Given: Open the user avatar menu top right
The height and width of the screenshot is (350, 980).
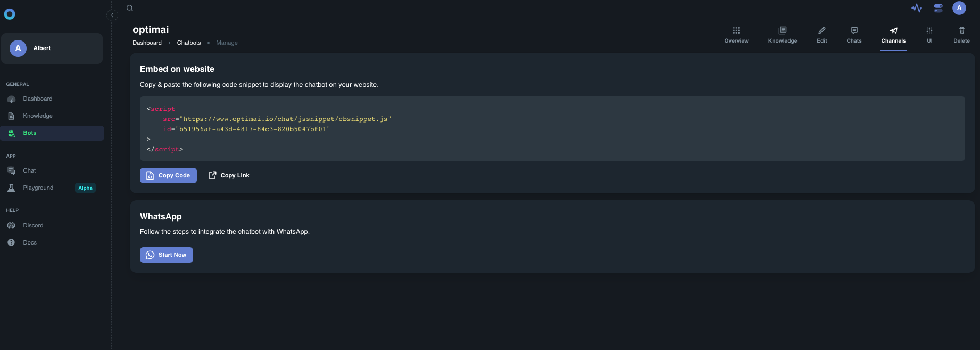Looking at the screenshot, I should 959,8.
